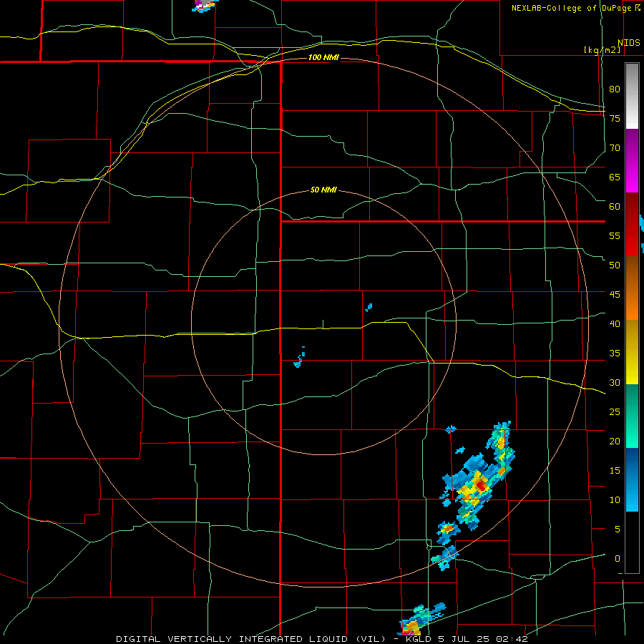Click the legend value 10
Screen dimensions: 644x644
pyautogui.click(x=615, y=500)
